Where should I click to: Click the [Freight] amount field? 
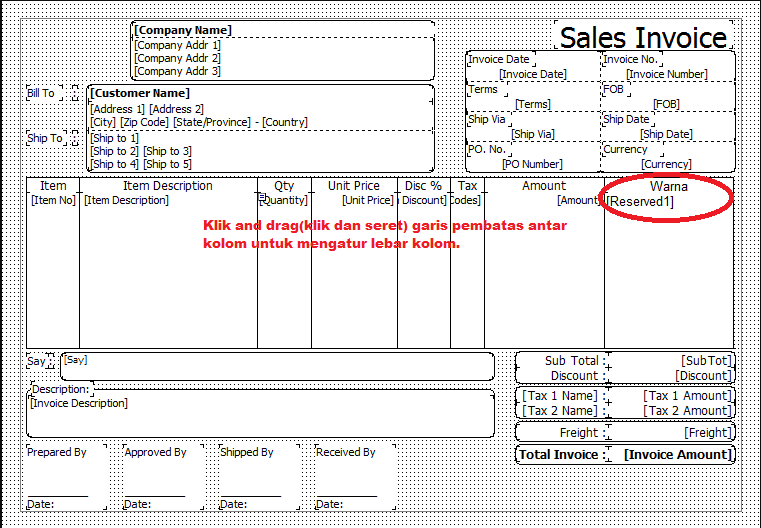(x=707, y=433)
